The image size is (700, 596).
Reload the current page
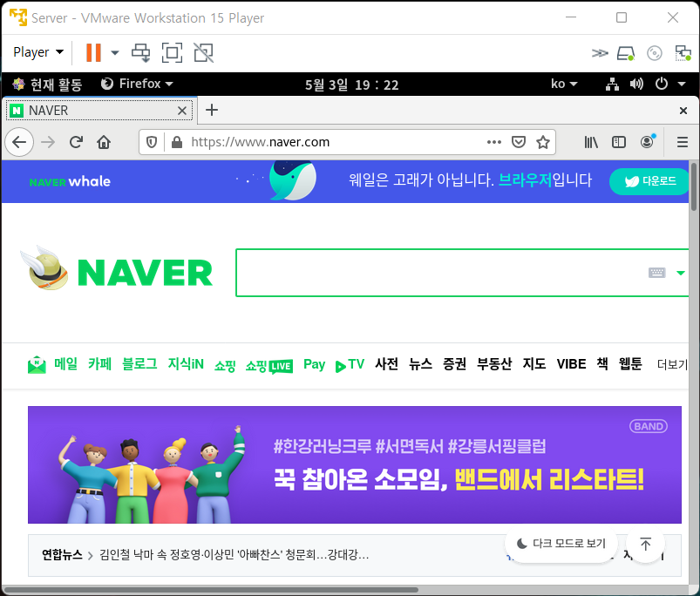click(76, 142)
